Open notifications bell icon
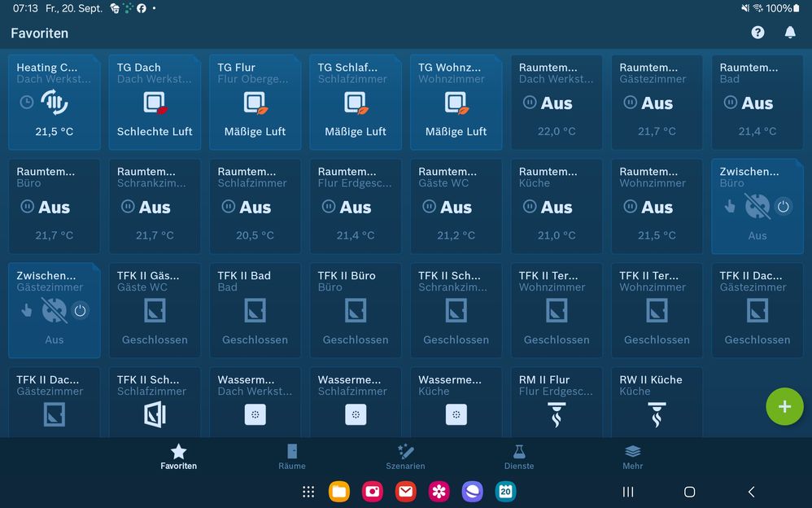 pyautogui.click(x=789, y=33)
